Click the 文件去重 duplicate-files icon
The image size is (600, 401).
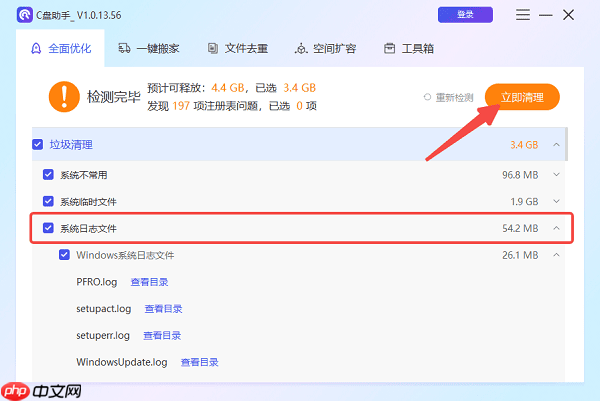click(x=213, y=49)
